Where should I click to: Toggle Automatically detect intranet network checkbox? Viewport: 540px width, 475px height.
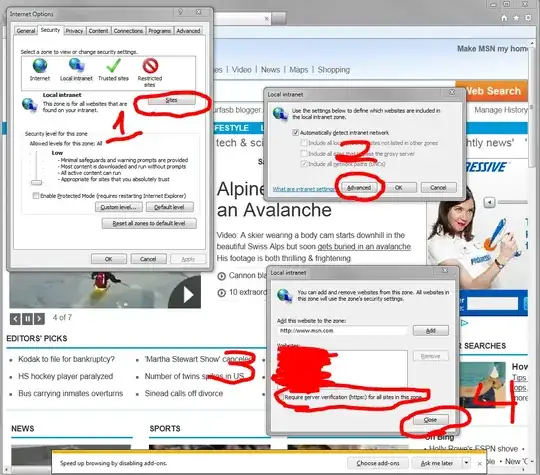[295, 132]
